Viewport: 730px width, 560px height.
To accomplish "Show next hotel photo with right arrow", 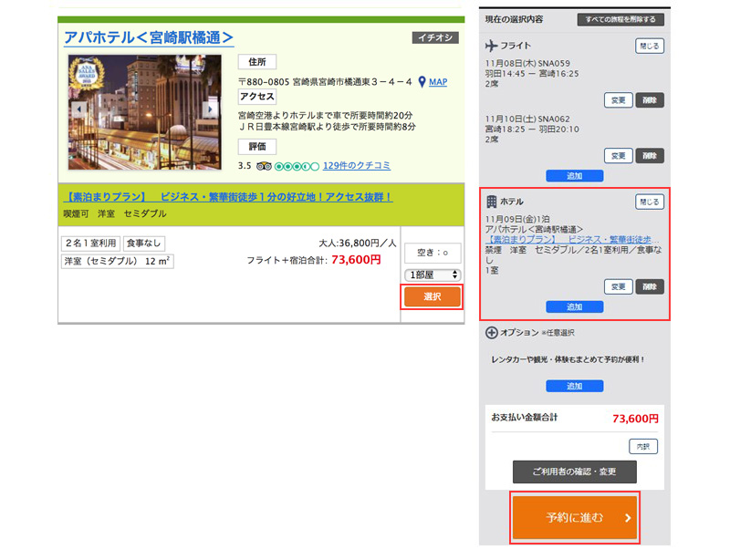I will 210,109.
